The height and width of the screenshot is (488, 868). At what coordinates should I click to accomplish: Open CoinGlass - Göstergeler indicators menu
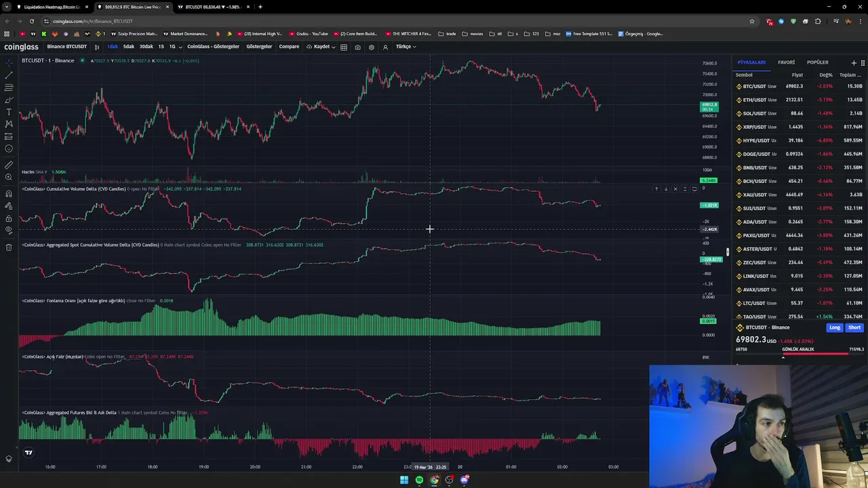point(213,47)
